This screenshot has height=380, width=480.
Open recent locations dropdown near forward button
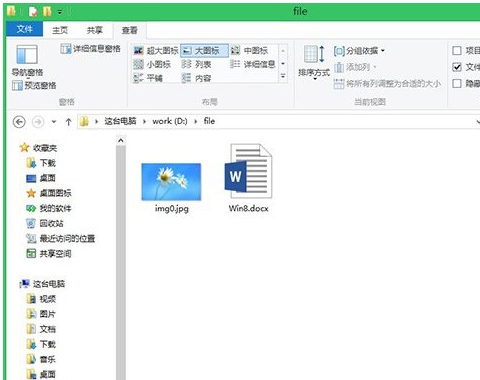[54, 122]
